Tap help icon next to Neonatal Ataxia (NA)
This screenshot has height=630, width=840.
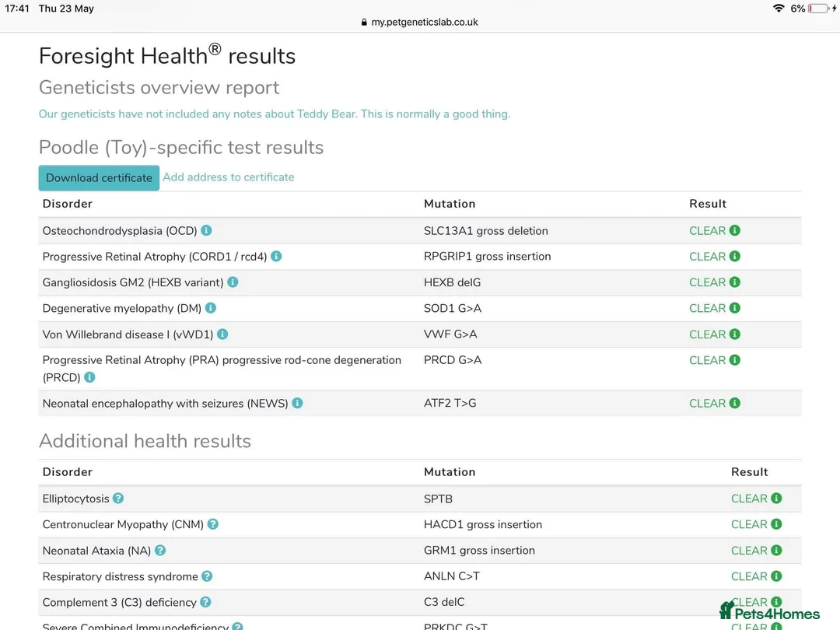pos(160,550)
